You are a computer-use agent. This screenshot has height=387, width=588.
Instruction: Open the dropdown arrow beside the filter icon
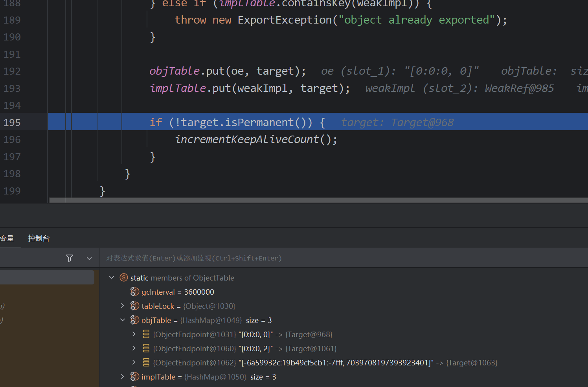coord(89,258)
